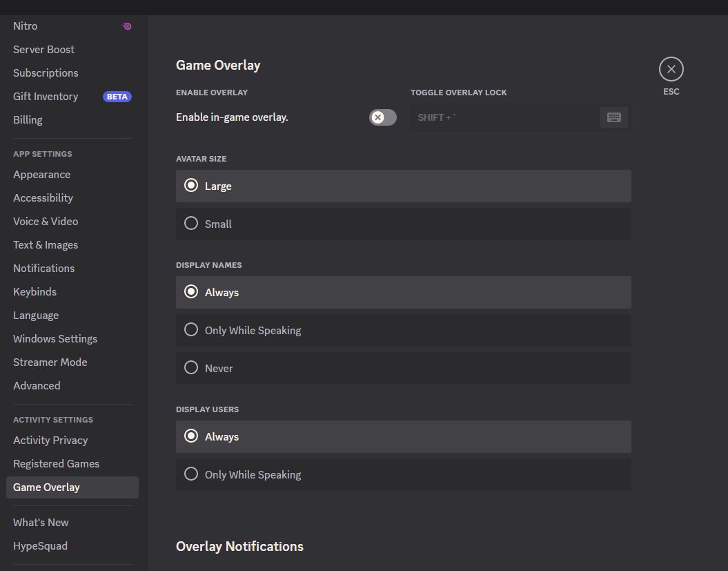Open the Billing page
Image resolution: width=728 pixels, height=571 pixels.
(28, 119)
